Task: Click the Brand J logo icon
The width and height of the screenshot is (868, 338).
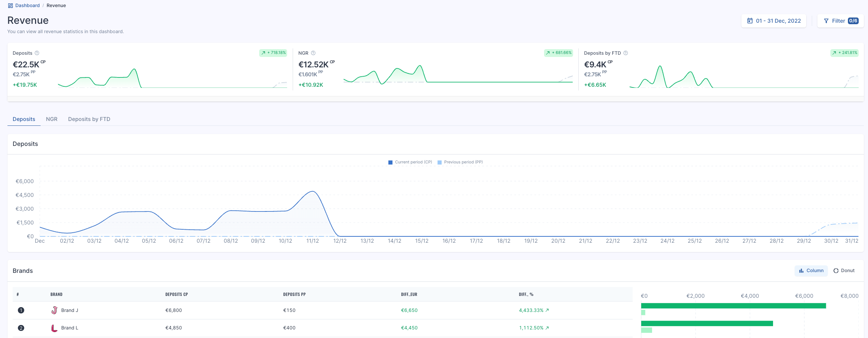Action: [54, 310]
